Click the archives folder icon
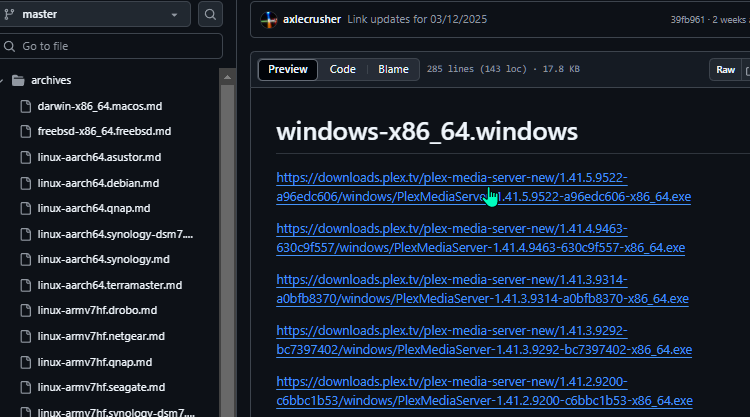Viewport: 750px width, 417px height. [18, 80]
